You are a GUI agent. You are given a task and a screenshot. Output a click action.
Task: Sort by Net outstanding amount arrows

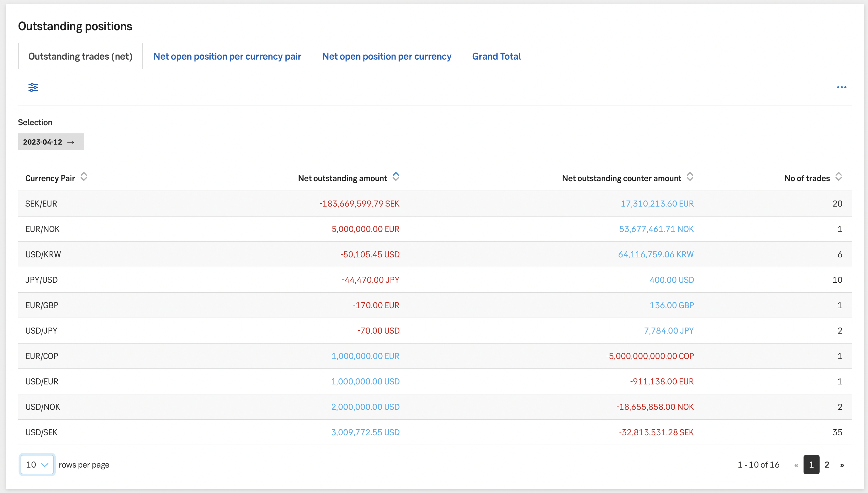coord(395,177)
